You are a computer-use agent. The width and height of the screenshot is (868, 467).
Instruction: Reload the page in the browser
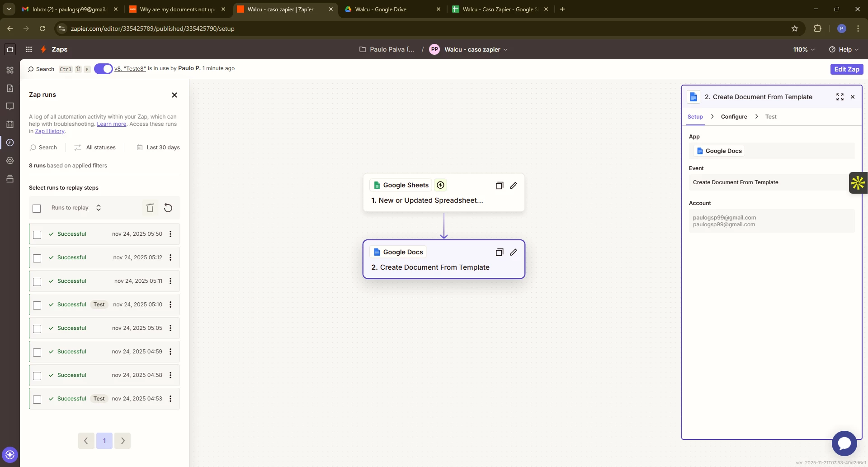coord(42,29)
